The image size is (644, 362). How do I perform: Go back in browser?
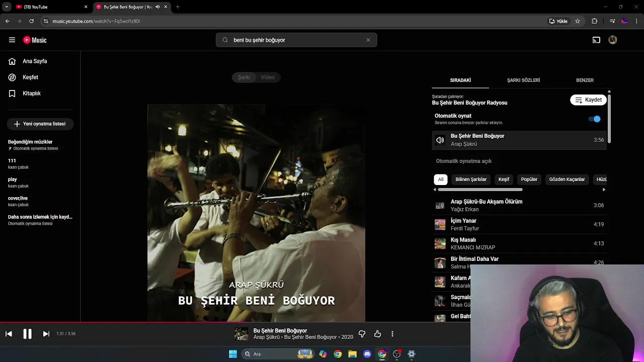pos(7,21)
